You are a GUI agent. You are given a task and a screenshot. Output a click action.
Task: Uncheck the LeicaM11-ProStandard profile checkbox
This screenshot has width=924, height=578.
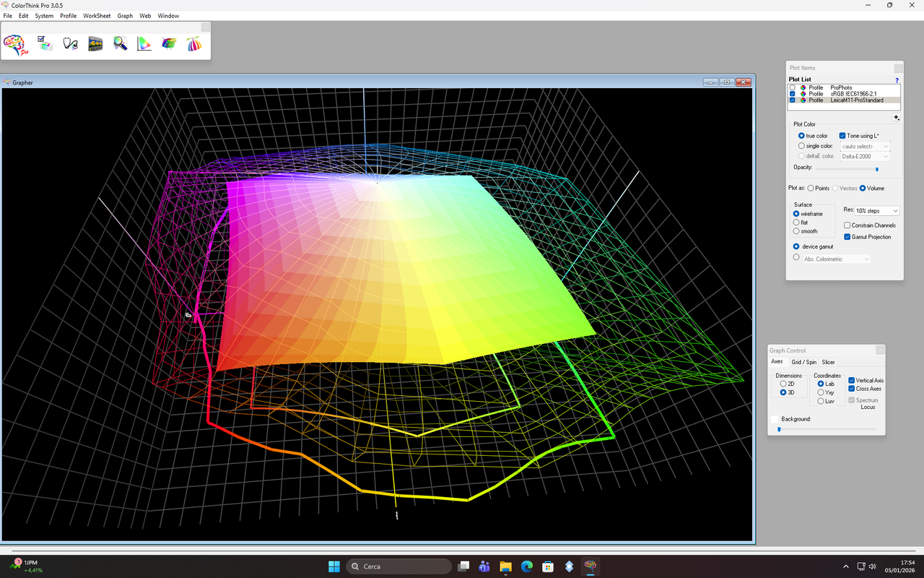[x=793, y=100]
